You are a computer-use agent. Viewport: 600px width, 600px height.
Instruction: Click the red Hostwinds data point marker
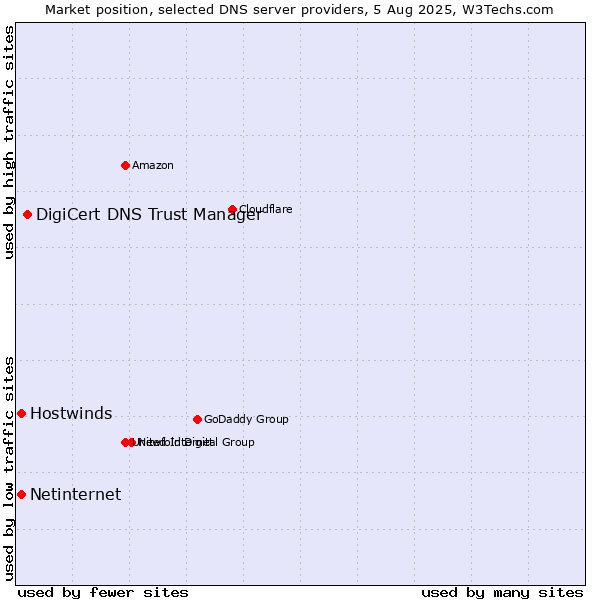point(21,413)
